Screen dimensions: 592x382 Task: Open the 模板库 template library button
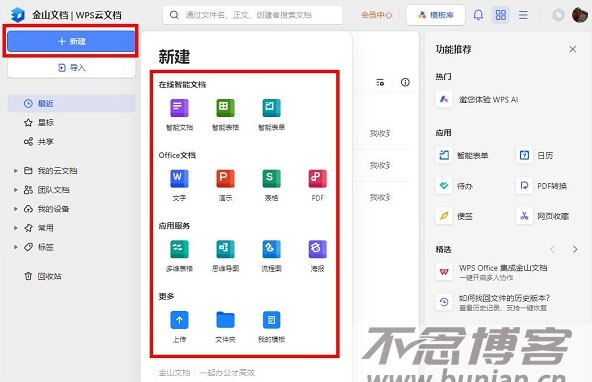tap(436, 15)
